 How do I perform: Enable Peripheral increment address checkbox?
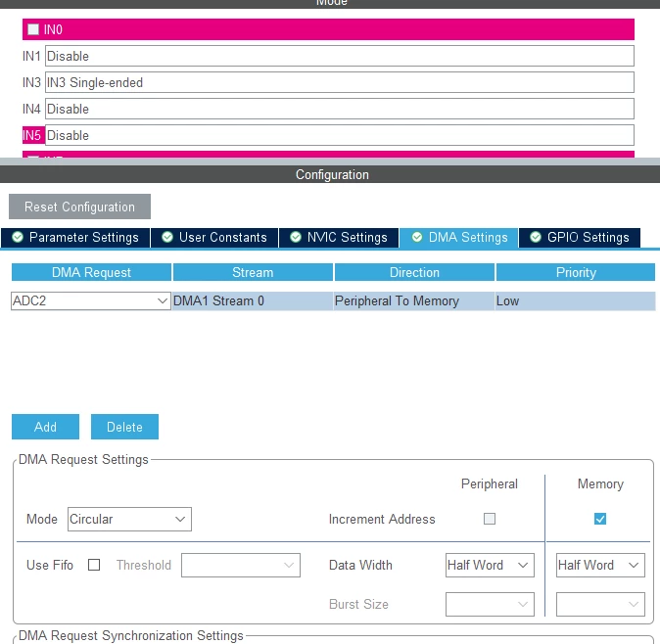tap(490, 519)
